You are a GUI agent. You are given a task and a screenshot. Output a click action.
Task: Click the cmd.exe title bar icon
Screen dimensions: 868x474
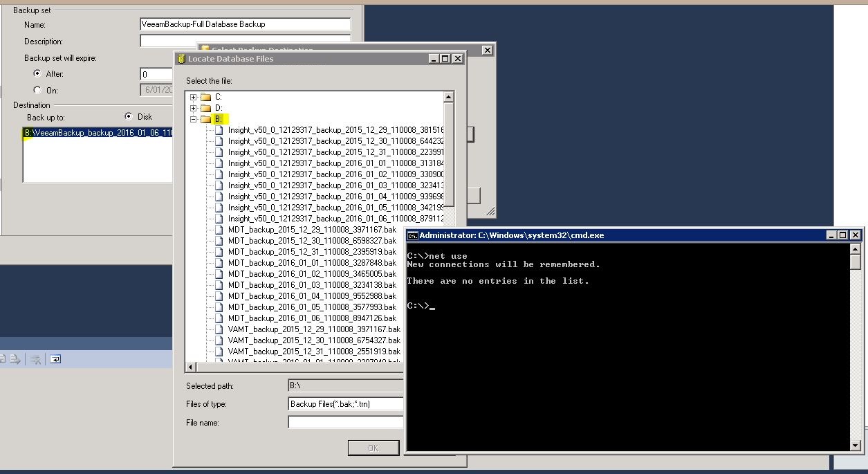pos(412,235)
